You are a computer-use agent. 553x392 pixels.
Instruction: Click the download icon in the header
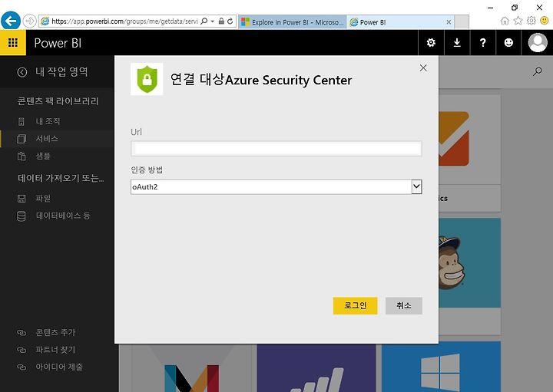pyautogui.click(x=457, y=43)
